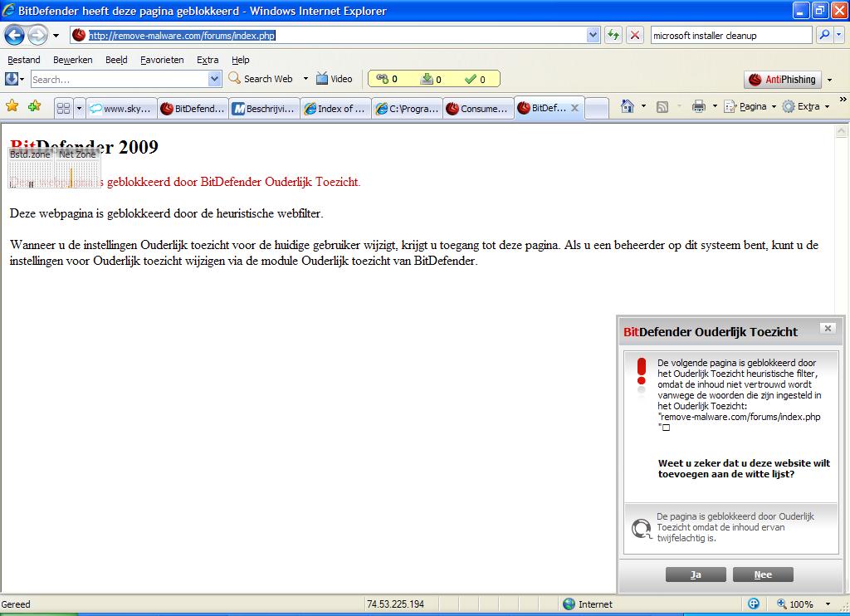Go forward with the Forward arrow button
Image resolution: width=850 pixels, height=616 pixels.
pyautogui.click(x=37, y=36)
